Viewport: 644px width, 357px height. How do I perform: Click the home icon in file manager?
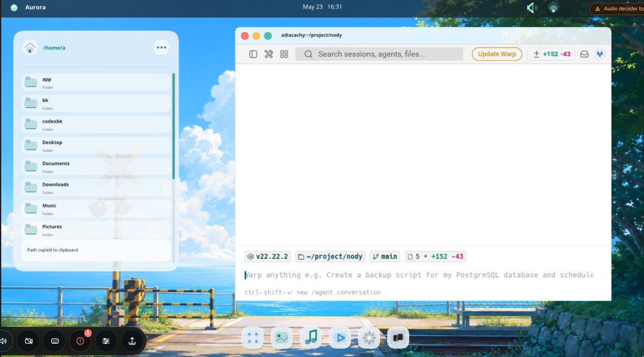pos(30,48)
